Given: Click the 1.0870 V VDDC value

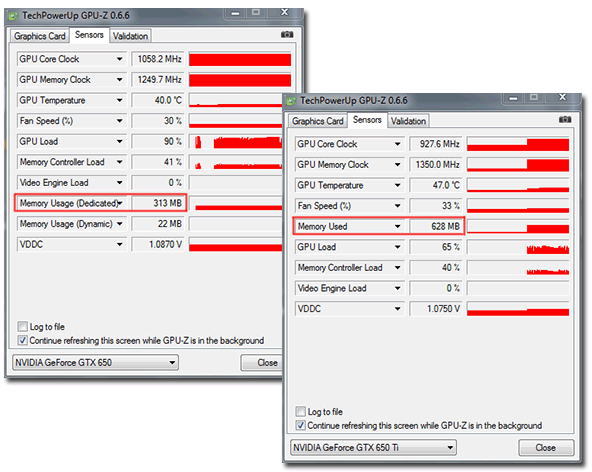Looking at the screenshot, I should (158, 244).
